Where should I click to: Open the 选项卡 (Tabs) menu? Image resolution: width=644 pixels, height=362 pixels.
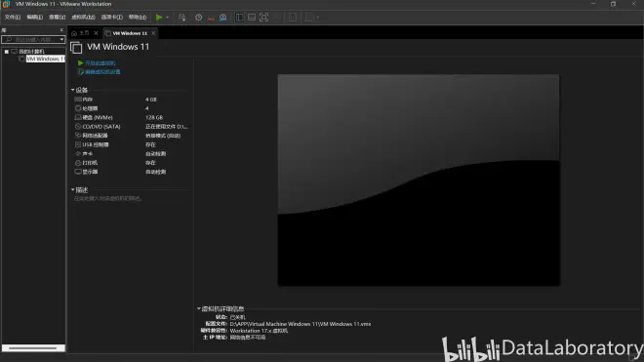point(111,18)
